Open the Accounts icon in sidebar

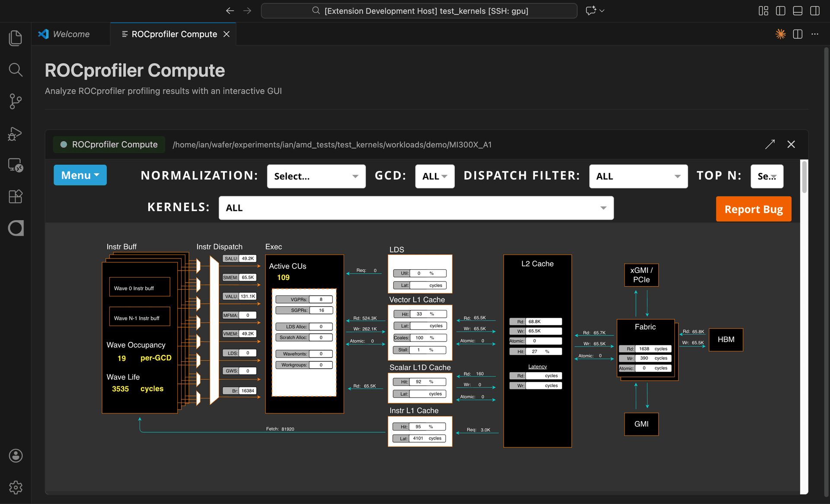[16, 456]
